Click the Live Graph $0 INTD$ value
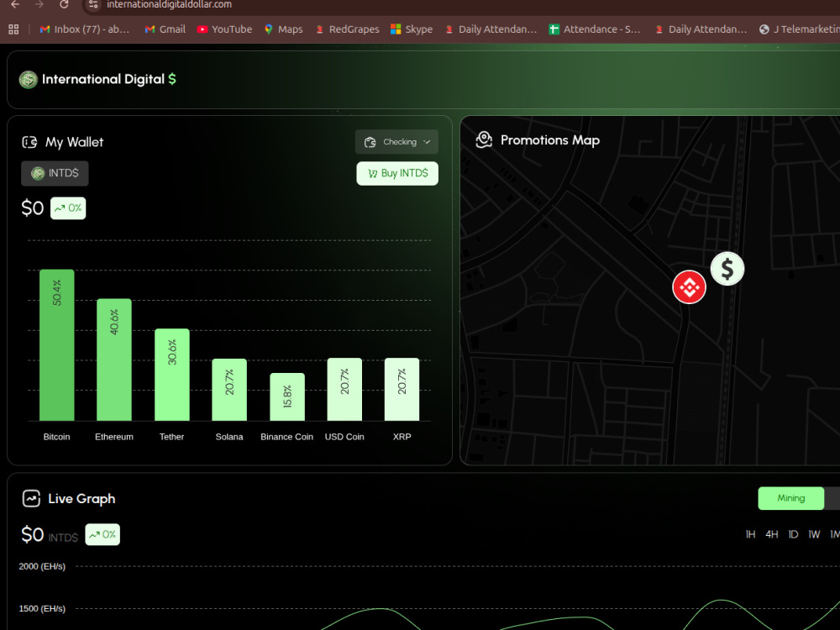Viewport: 840px width, 630px height. [50, 535]
